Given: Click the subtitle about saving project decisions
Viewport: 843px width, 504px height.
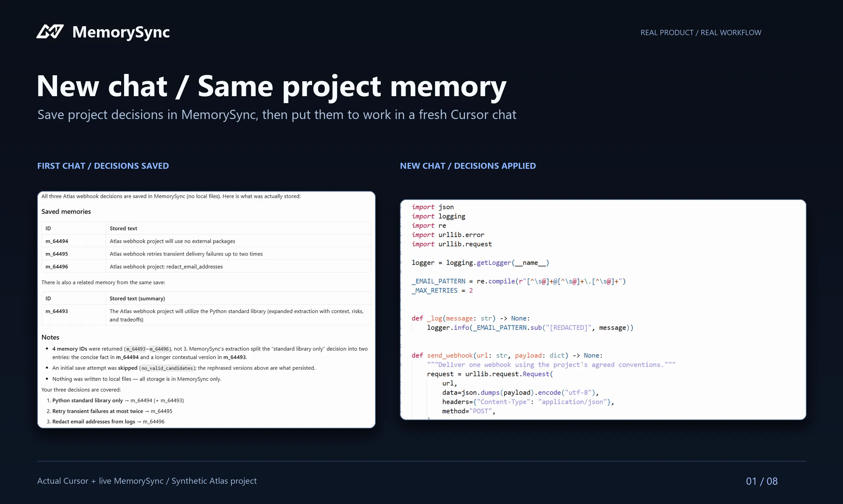Looking at the screenshot, I should point(277,115).
